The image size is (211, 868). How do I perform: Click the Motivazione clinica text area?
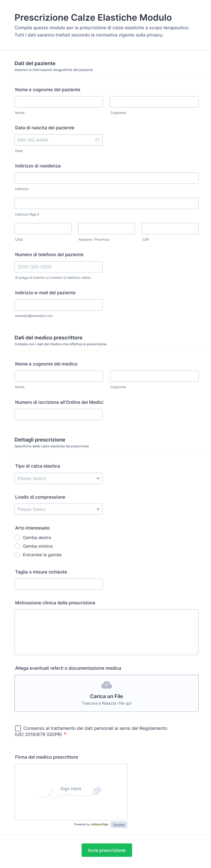click(x=106, y=632)
